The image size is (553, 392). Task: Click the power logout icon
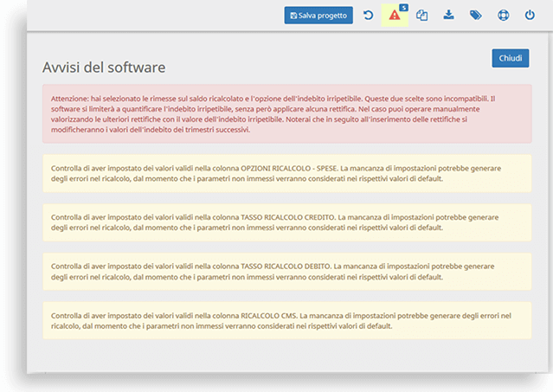click(x=530, y=16)
